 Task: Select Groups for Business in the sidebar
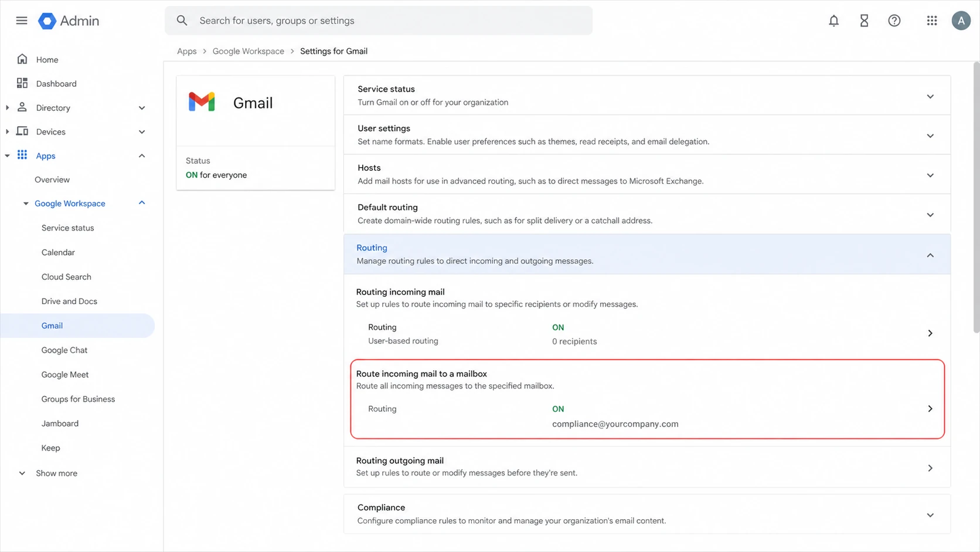(x=78, y=399)
